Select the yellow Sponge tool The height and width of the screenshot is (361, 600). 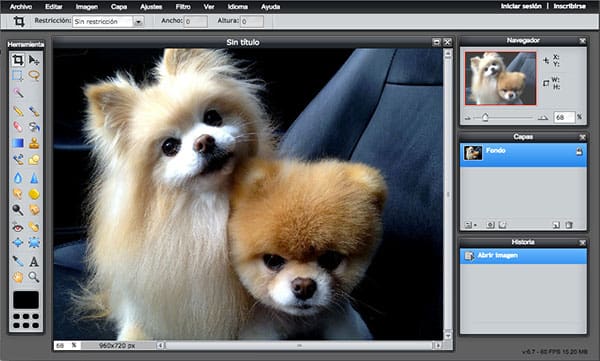[34, 194]
